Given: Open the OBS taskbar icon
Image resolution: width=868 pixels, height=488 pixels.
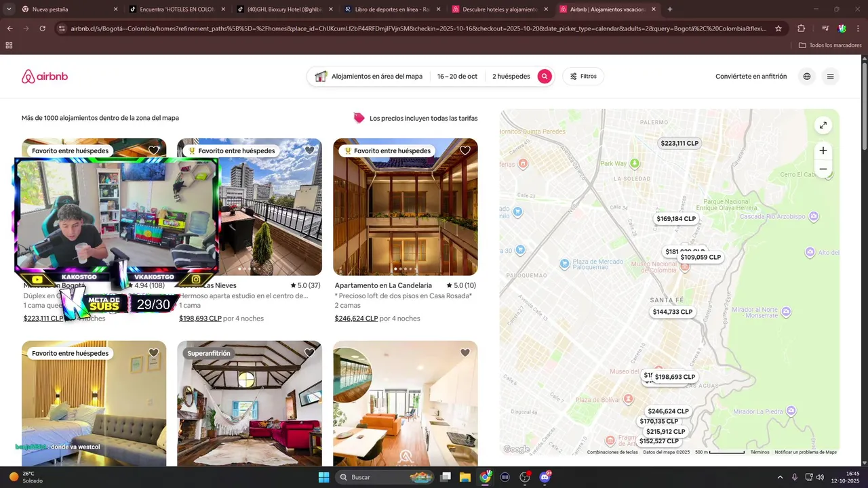Looking at the screenshot, I should pyautogui.click(x=525, y=477).
